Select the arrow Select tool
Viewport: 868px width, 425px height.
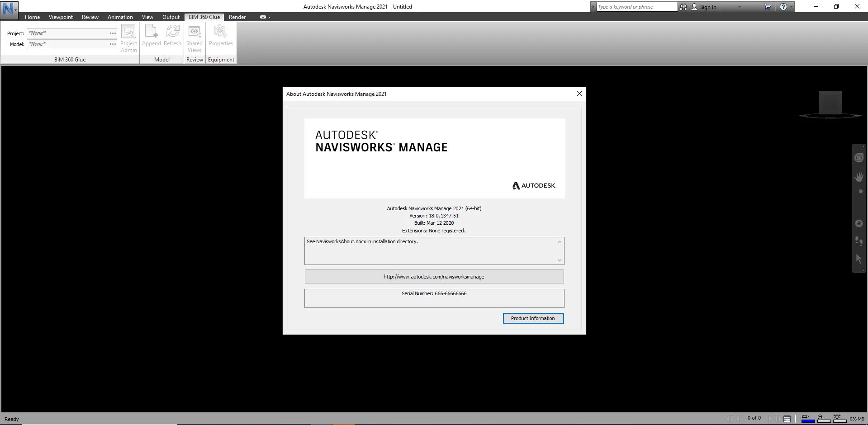pyautogui.click(x=859, y=259)
